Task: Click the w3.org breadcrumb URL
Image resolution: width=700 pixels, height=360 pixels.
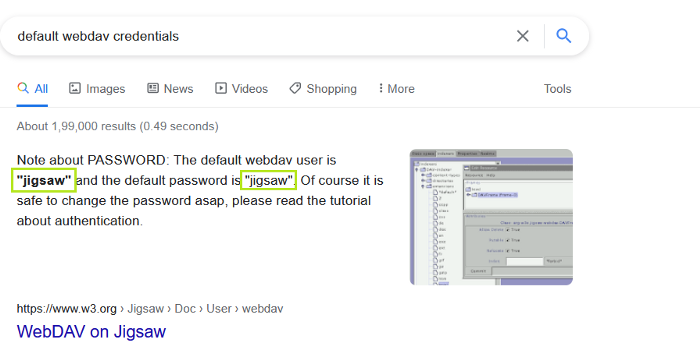Action: [150, 309]
